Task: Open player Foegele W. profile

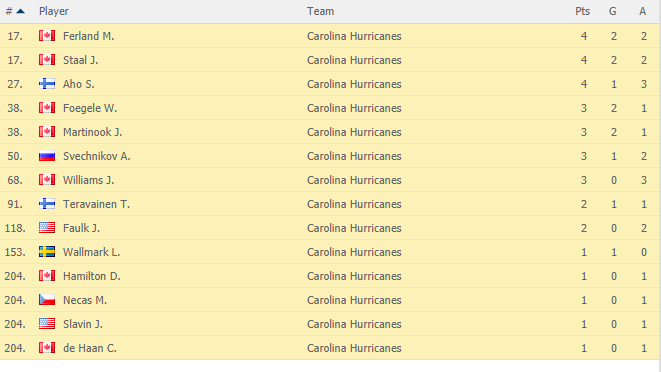Action: pos(90,108)
